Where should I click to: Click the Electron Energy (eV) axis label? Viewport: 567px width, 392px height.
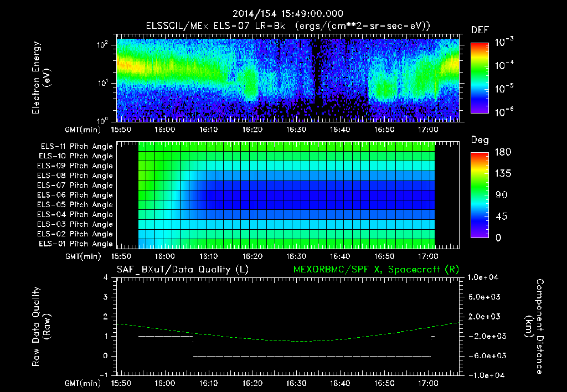(40, 78)
